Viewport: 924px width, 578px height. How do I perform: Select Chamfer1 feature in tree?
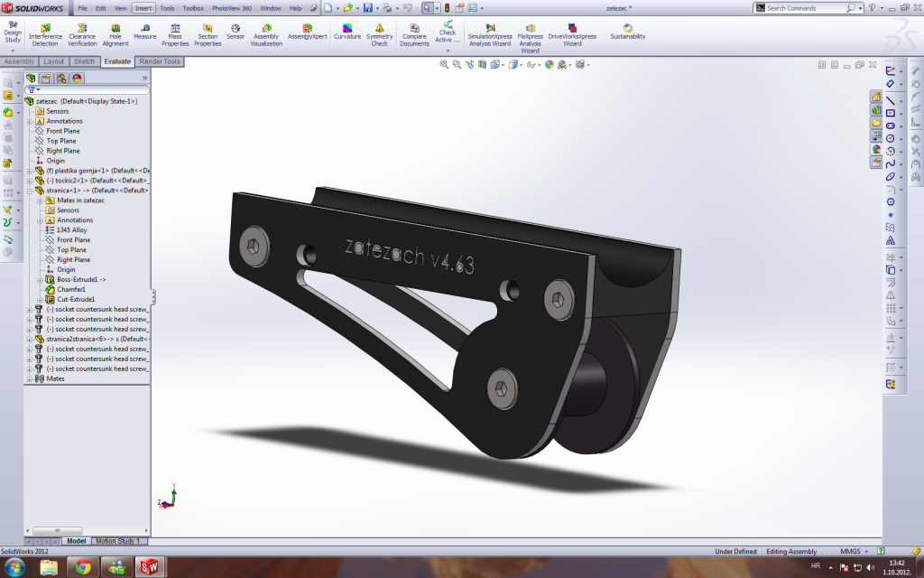(70, 290)
